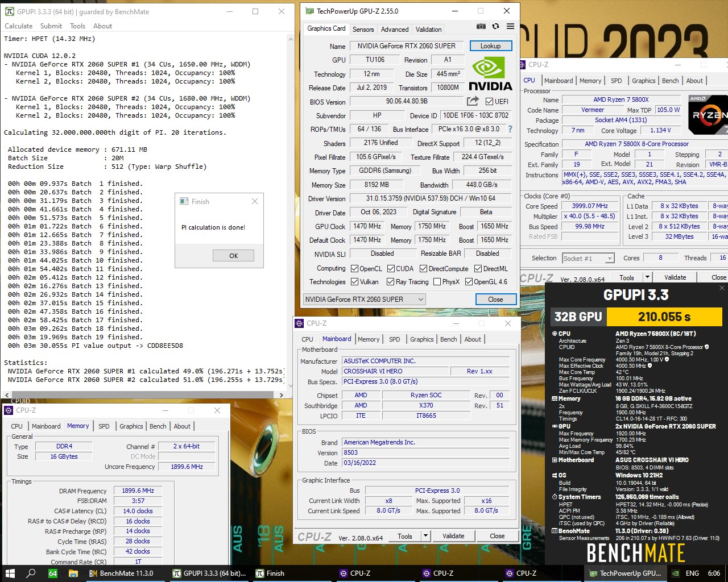The image size is (728, 582).
Task: Open the HWiNFO 64 taskbar icon
Action: pos(52,573)
